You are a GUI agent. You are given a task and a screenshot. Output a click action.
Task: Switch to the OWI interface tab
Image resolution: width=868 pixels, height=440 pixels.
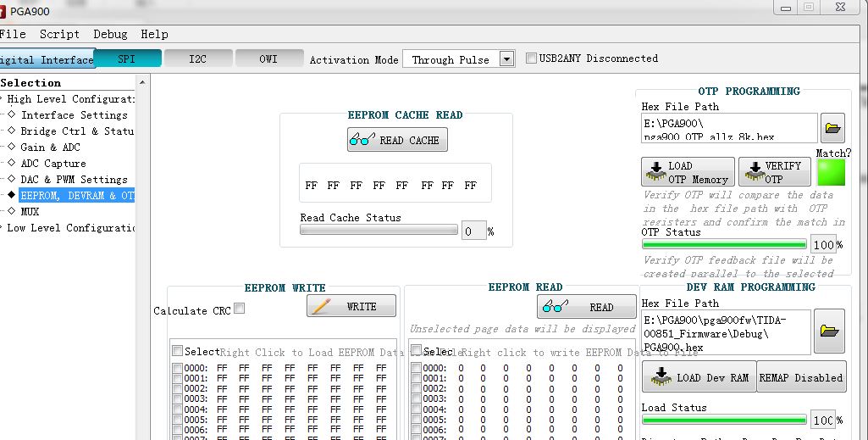[268, 58]
